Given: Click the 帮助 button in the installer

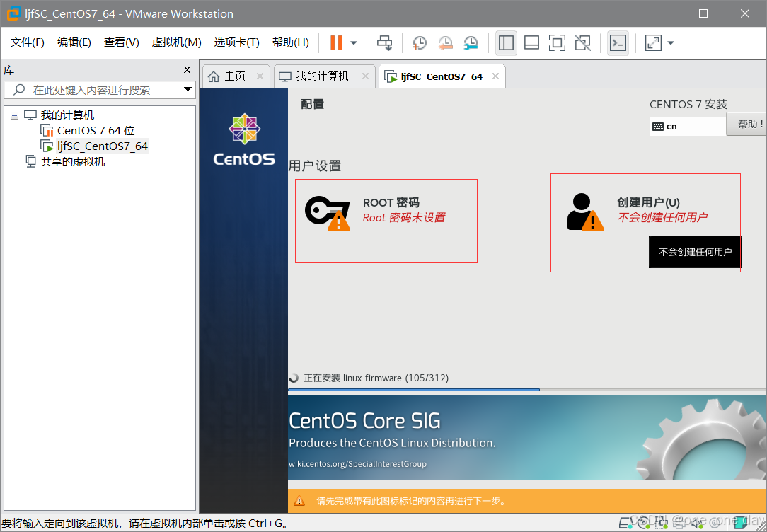Looking at the screenshot, I should coord(747,125).
